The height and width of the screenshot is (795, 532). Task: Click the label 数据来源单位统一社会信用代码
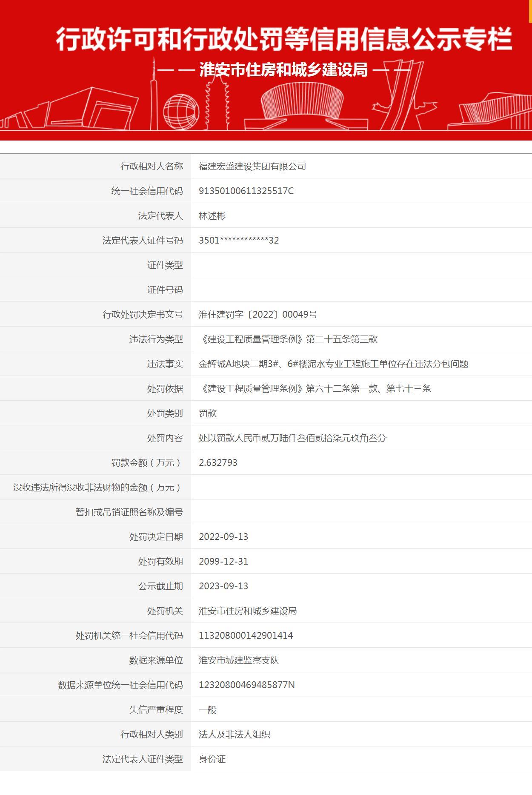(120, 685)
